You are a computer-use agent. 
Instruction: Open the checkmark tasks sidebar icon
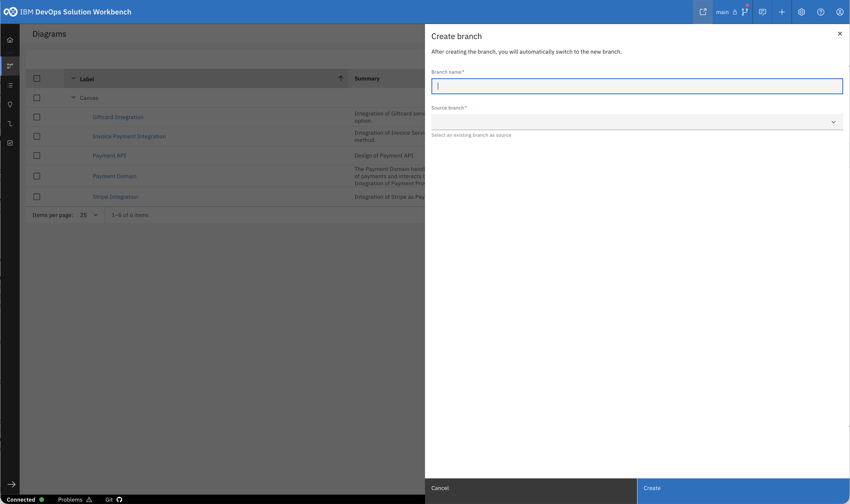pos(10,143)
